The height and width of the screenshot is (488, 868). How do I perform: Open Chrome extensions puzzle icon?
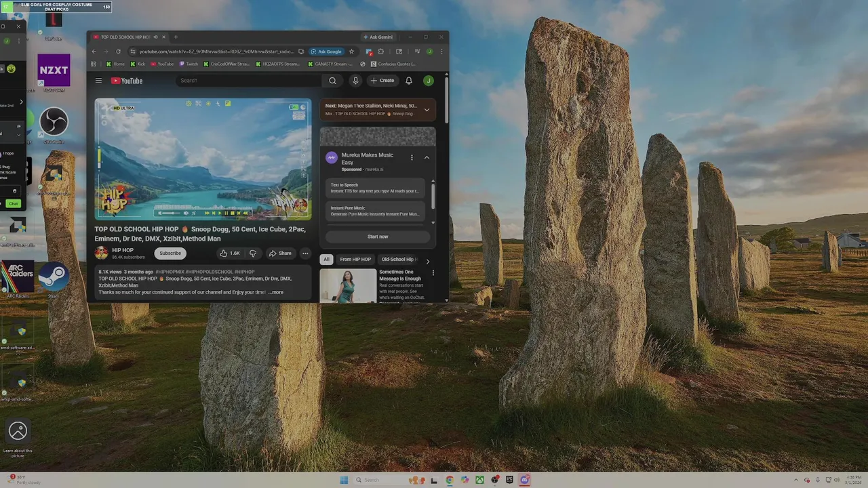pyautogui.click(x=381, y=52)
